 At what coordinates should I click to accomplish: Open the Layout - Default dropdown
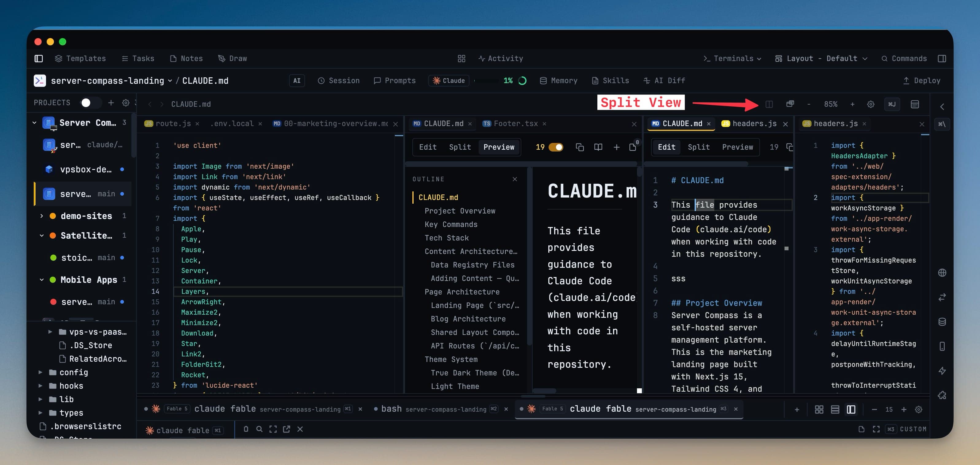pos(821,59)
